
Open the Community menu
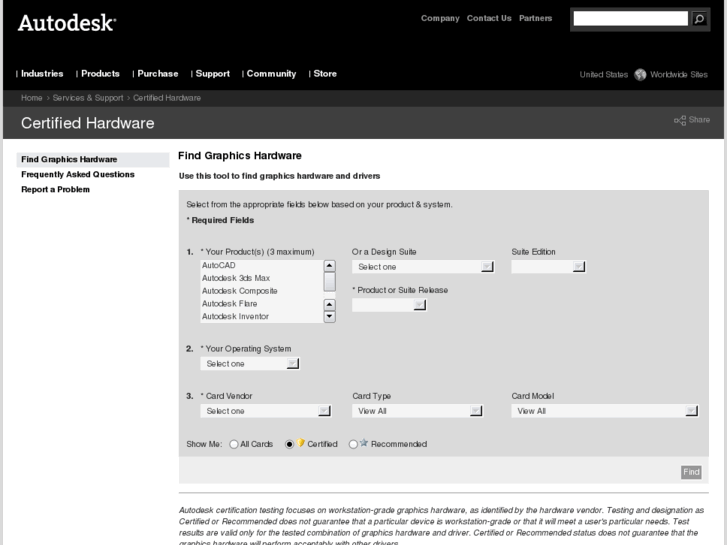[271, 74]
